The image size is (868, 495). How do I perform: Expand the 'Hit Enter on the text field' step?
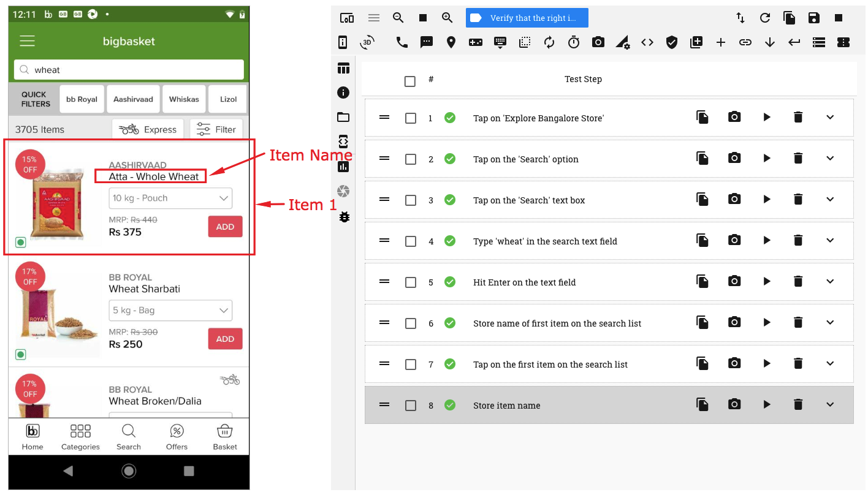(x=830, y=281)
